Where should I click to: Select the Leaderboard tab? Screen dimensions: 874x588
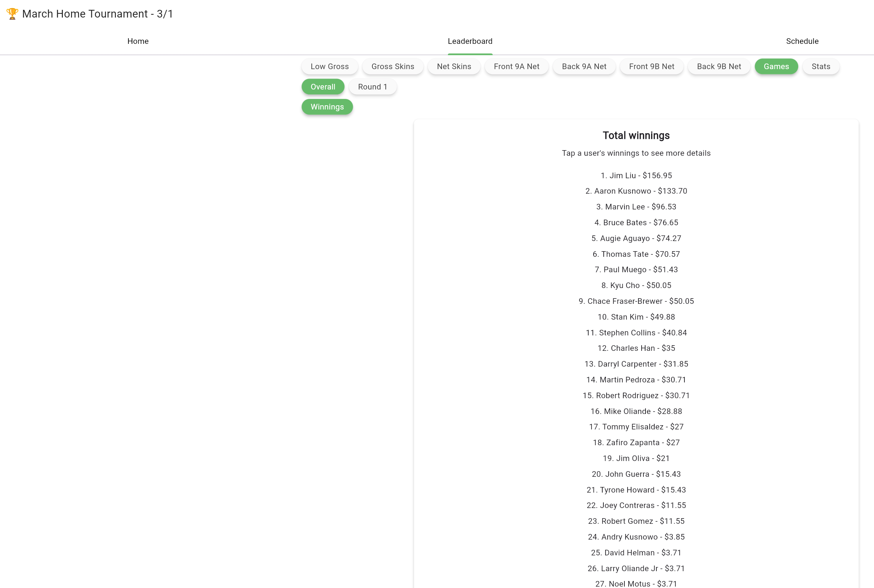[470, 41]
